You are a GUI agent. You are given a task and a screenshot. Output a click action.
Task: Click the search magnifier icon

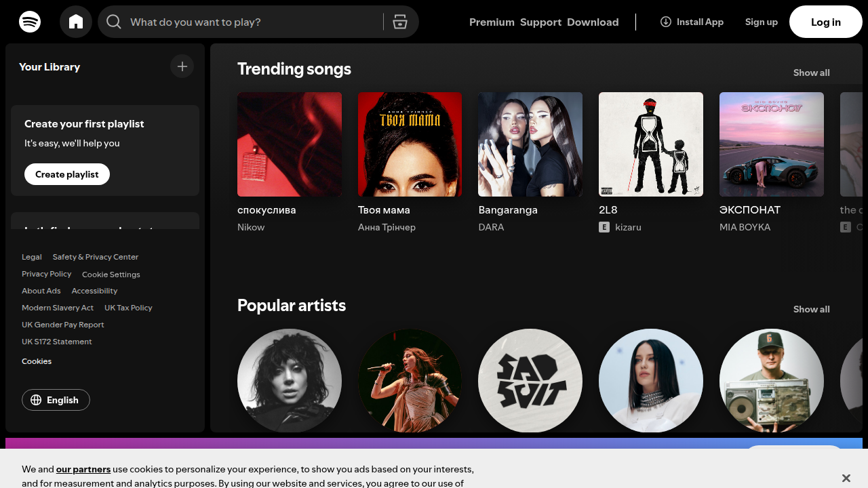click(x=114, y=22)
